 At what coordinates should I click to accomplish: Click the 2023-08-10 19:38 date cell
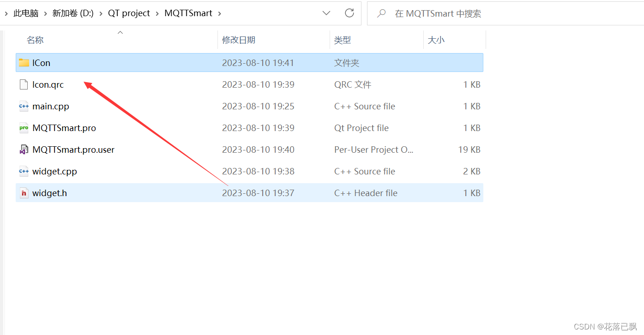click(x=258, y=171)
